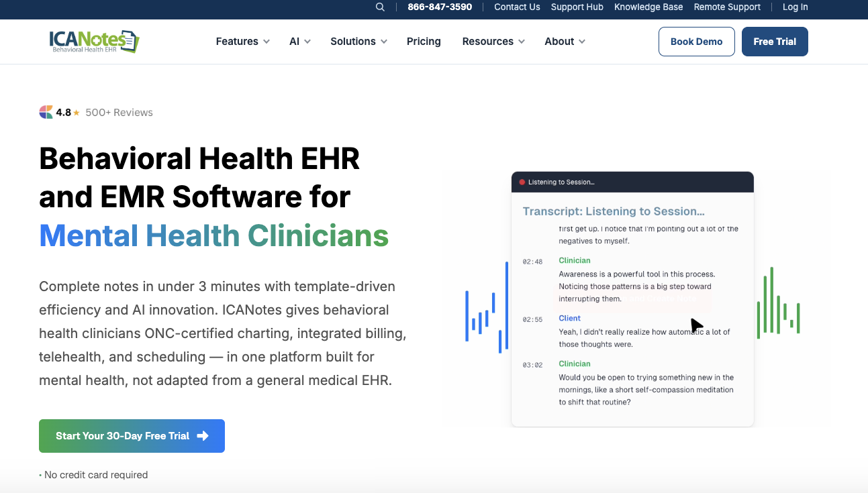Click the 02:48 transcript timestamp
This screenshot has width=868, height=493.
point(532,262)
